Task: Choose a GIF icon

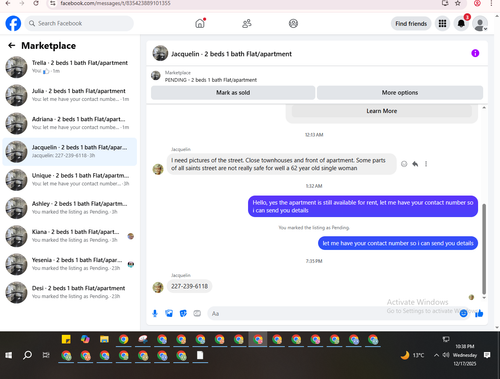Action: (x=197, y=313)
